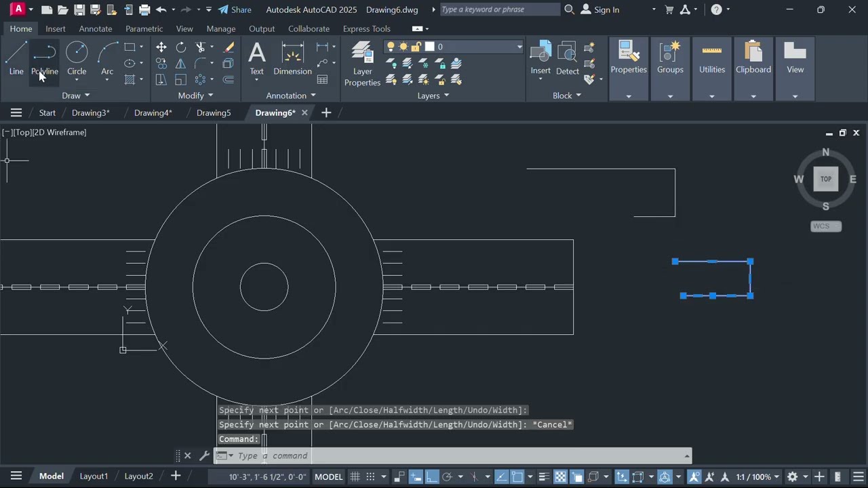Click the Share button
Image resolution: width=868 pixels, height=488 pixels.
pos(235,9)
